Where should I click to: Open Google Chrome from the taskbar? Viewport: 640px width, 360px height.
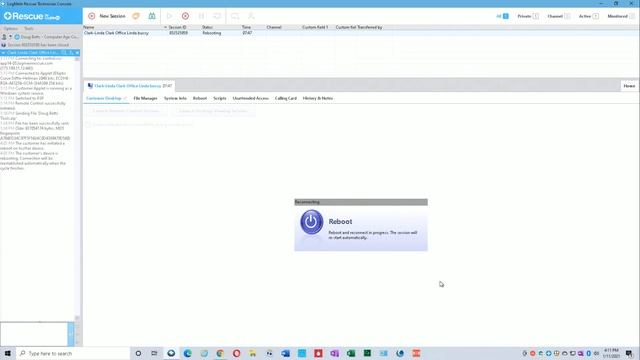pos(220,353)
